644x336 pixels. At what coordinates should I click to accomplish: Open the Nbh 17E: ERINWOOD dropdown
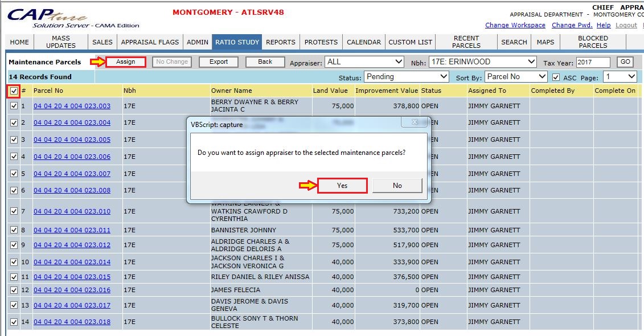click(x=482, y=62)
